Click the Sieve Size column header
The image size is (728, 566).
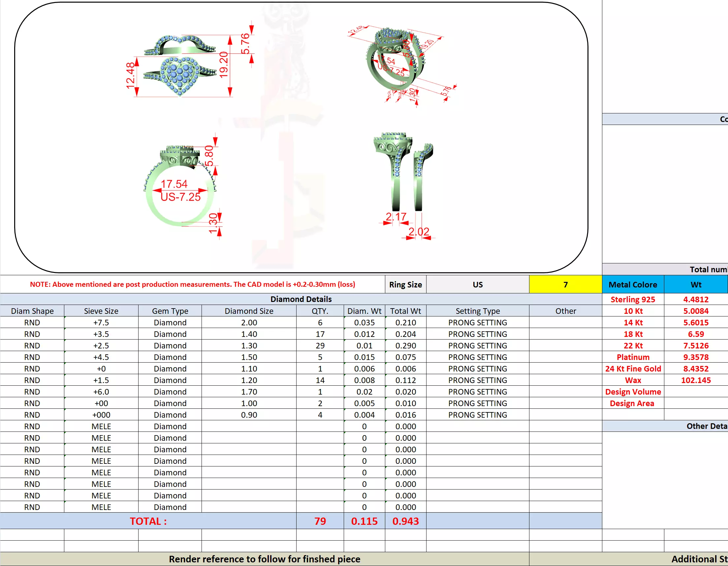pos(101,311)
